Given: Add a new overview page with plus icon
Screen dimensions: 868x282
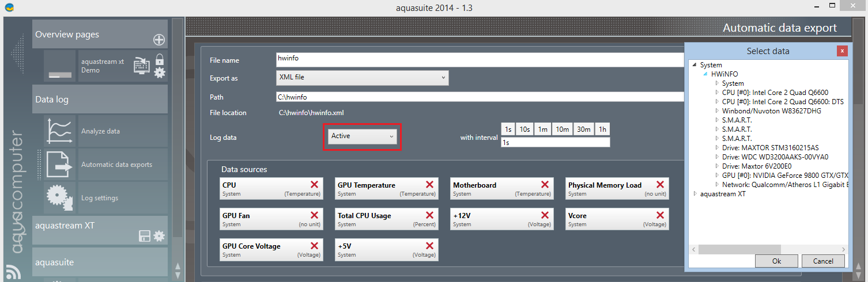Looking at the screenshot, I should tap(159, 40).
